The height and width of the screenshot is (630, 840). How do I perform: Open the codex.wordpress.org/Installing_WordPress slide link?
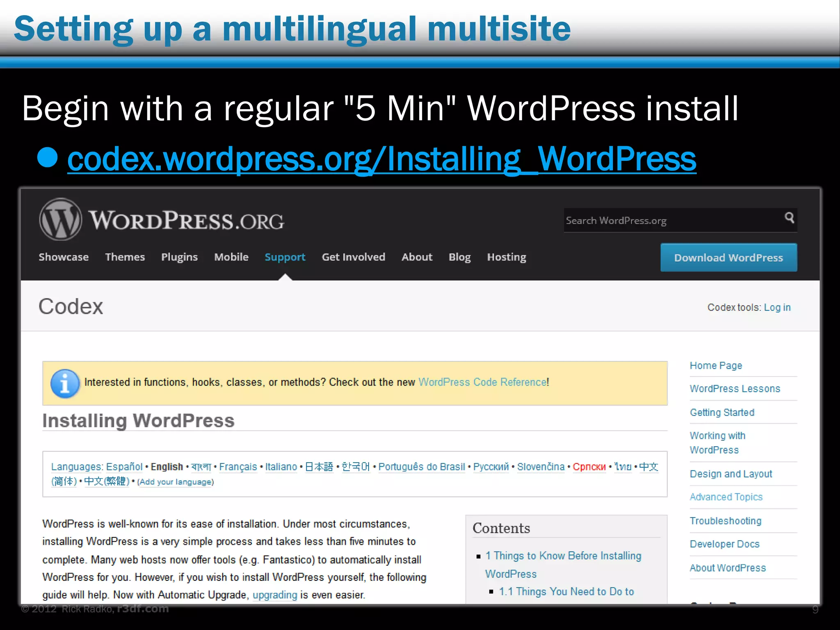382,160
